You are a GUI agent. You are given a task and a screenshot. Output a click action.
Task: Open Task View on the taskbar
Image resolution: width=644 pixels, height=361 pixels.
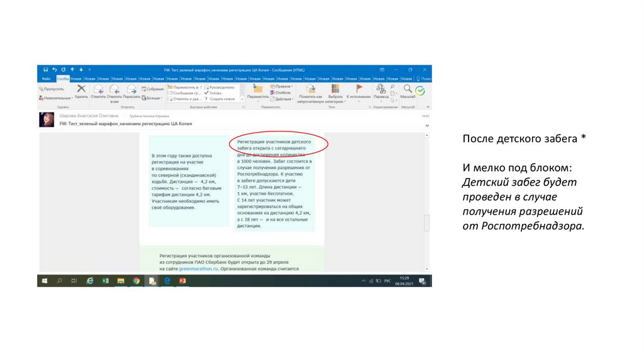click(x=74, y=281)
